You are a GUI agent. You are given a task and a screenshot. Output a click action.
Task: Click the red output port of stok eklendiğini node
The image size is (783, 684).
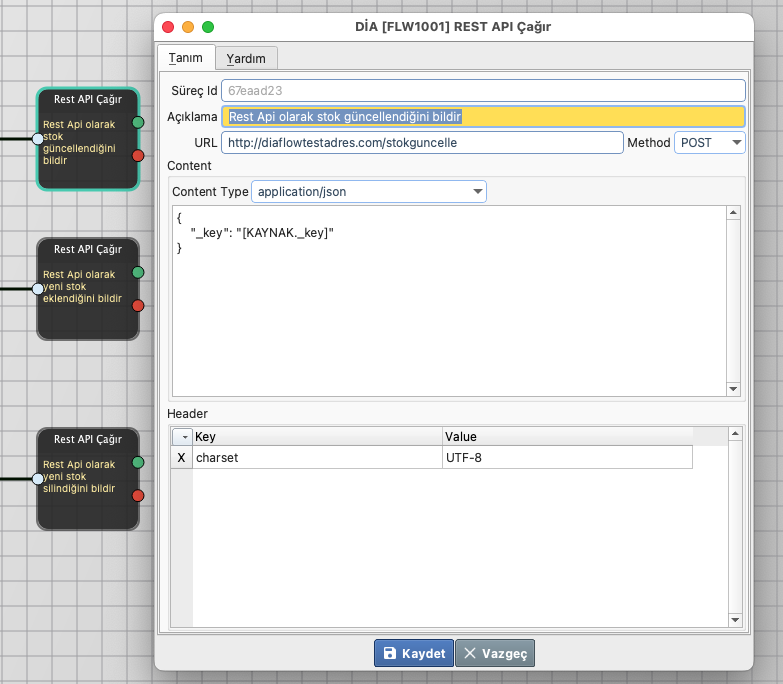click(138, 305)
